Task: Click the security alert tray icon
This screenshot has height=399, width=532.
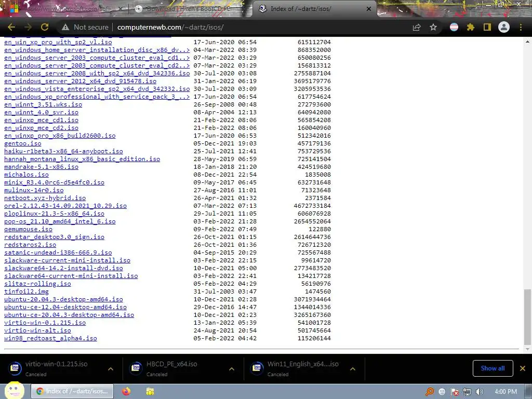Action: tap(455, 392)
